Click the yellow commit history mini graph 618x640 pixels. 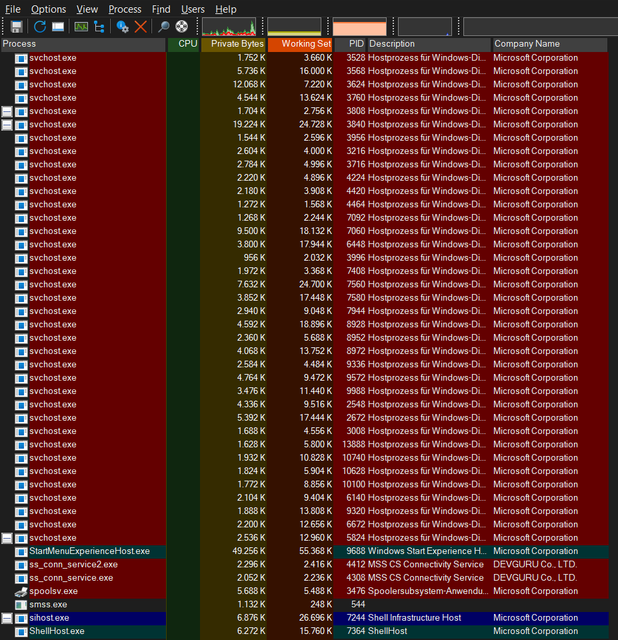click(x=294, y=27)
